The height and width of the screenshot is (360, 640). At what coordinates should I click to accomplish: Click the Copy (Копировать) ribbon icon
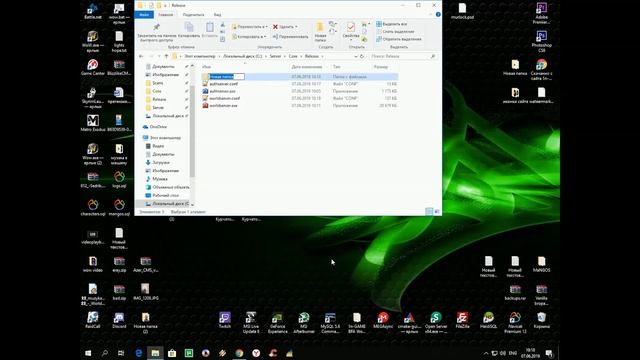click(x=189, y=27)
